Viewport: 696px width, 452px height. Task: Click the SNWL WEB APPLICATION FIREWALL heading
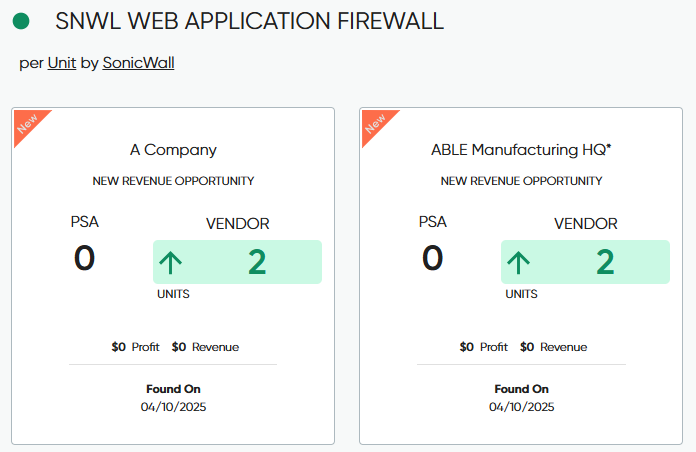[249, 21]
